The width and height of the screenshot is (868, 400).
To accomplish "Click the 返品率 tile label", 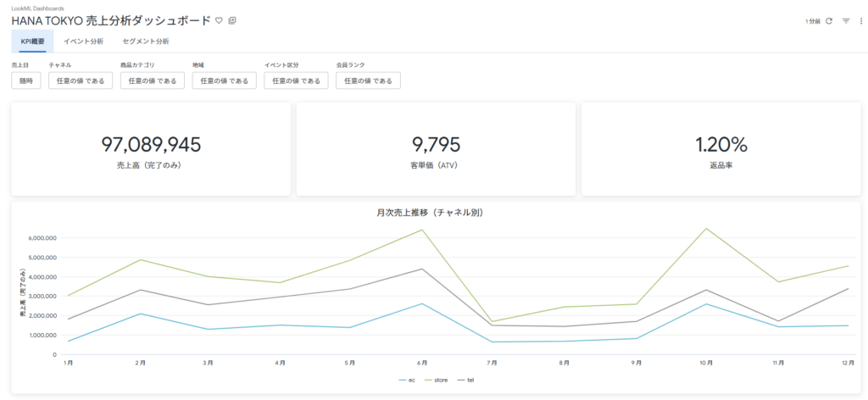I will pyautogui.click(x=721, y=165).
